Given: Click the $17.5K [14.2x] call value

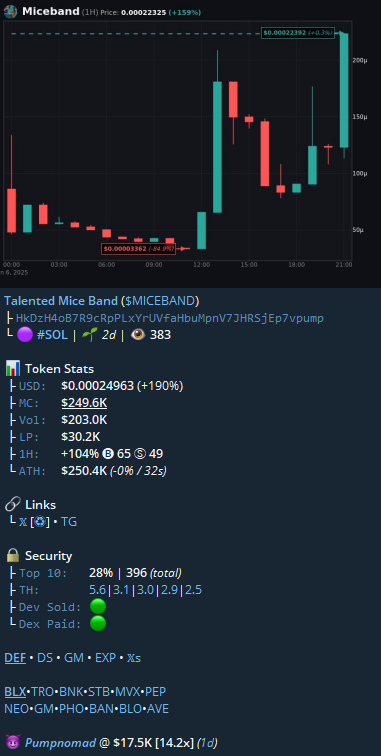Looking at the screenshot, I should click(153, 742).
